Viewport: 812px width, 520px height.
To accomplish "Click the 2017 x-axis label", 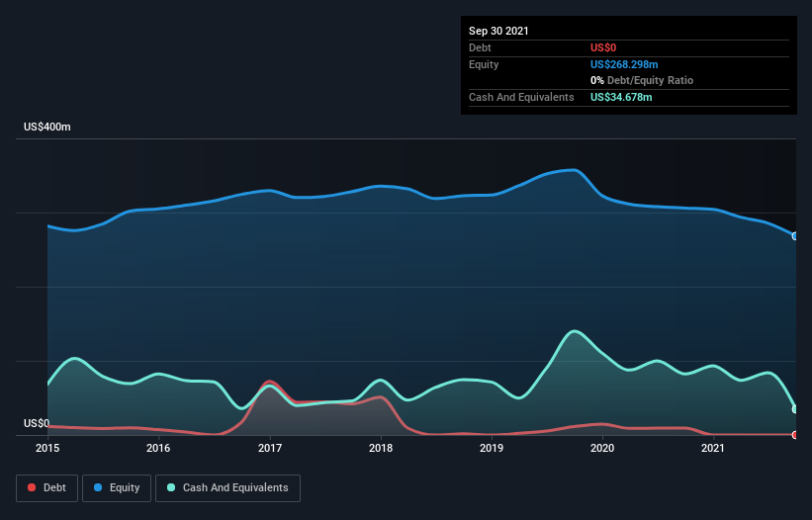I will click(x=270, y=448).
